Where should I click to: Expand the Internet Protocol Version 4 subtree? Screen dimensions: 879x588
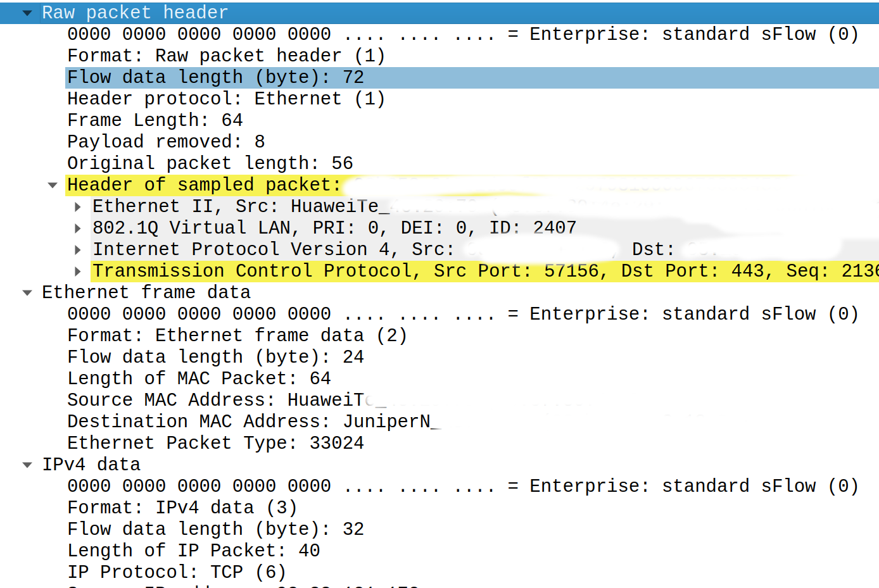click(77, 249)
